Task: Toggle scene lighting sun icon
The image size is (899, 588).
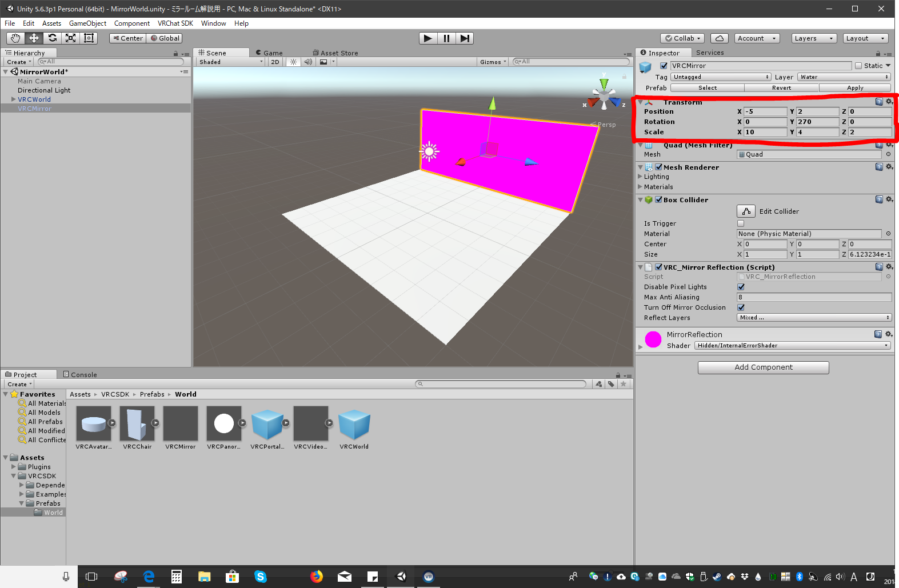Action: click(293, 62)
